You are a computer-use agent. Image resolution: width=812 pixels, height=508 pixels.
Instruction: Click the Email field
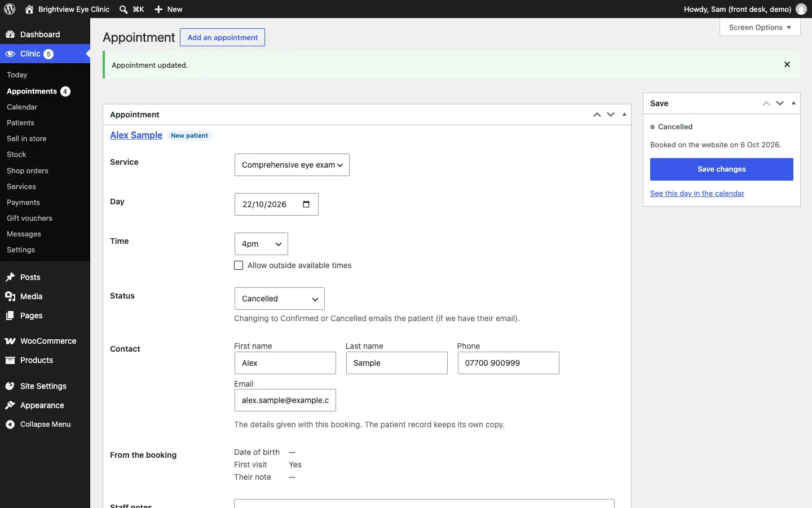click(x=285, y=400)
